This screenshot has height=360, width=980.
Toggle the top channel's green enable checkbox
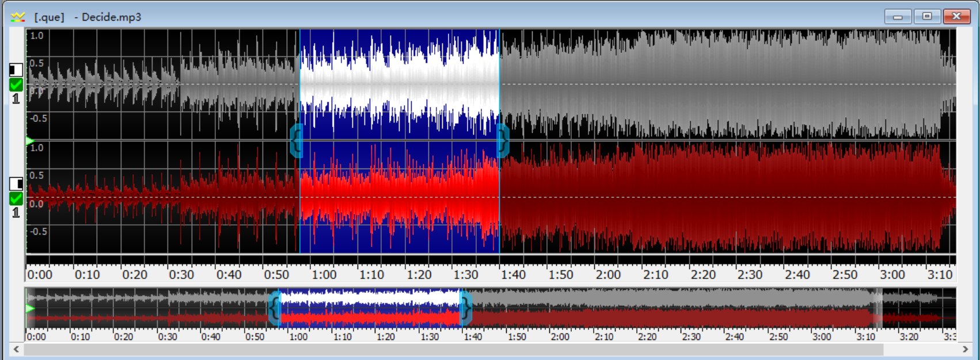(x=16, y=85)
